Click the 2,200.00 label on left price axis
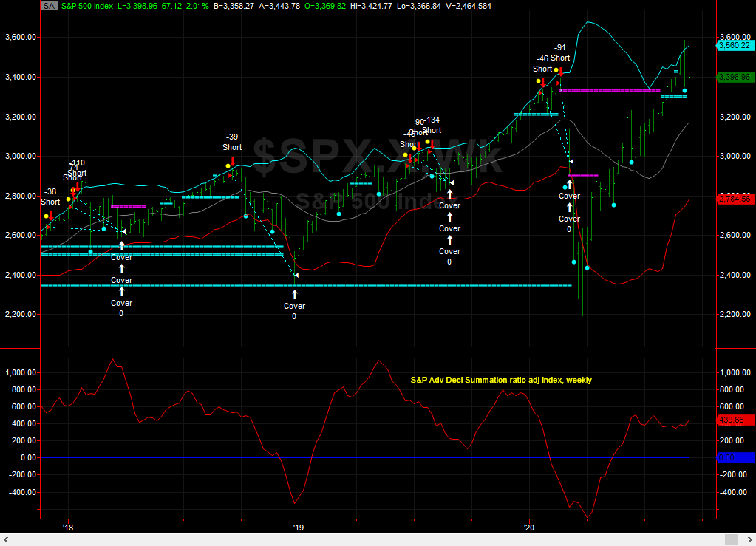 click(20, 314)
